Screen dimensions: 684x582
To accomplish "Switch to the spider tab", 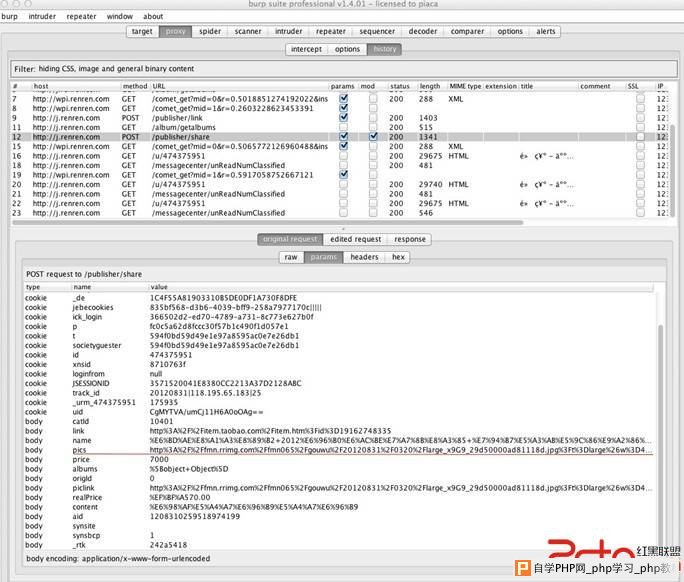I will pos(210,31).
